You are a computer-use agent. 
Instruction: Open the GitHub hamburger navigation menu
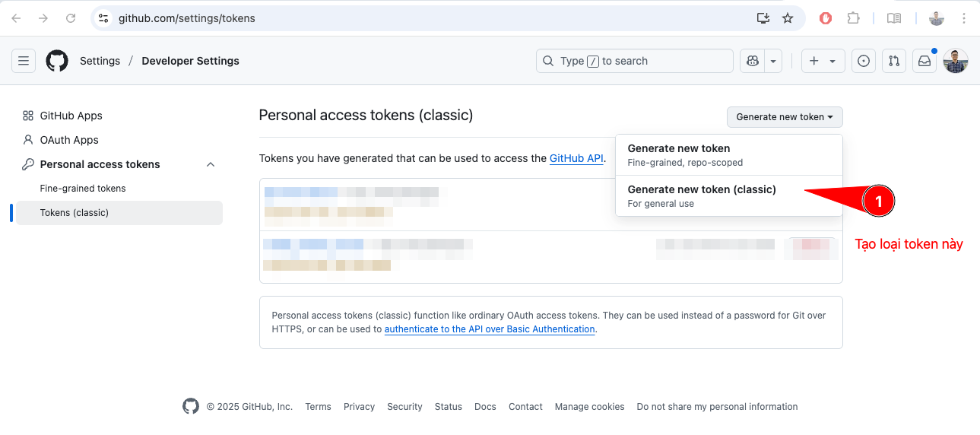(24, 61)
